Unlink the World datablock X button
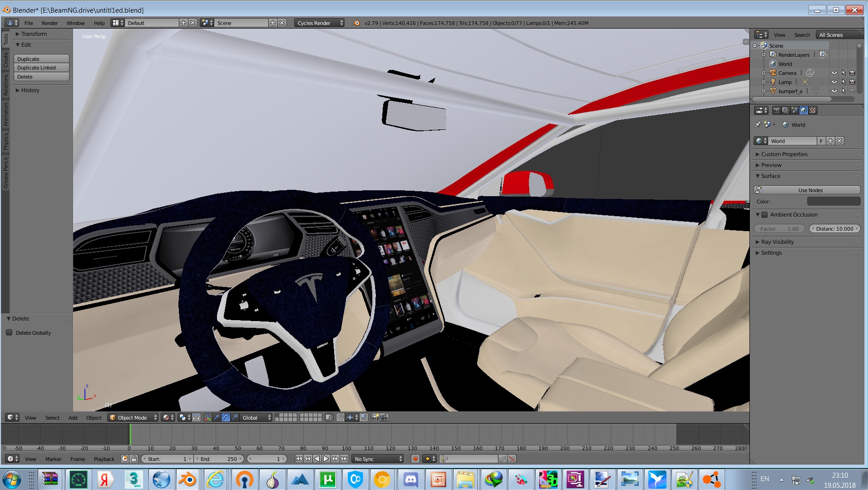Screen dimensions: 868x490 (x=839, y=141)
